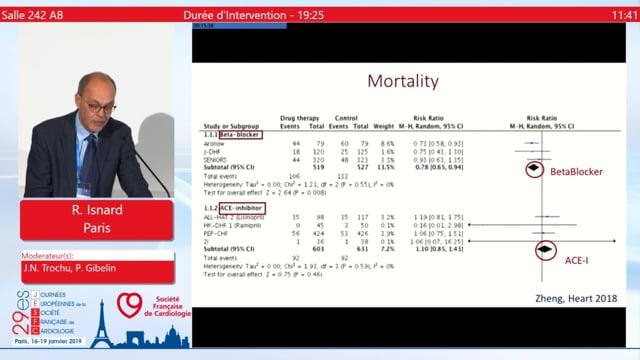Select the boxed ACE-inhibitor subgroup label
Image resolution: width=640 pixels, height=360 pixels.
242,208
